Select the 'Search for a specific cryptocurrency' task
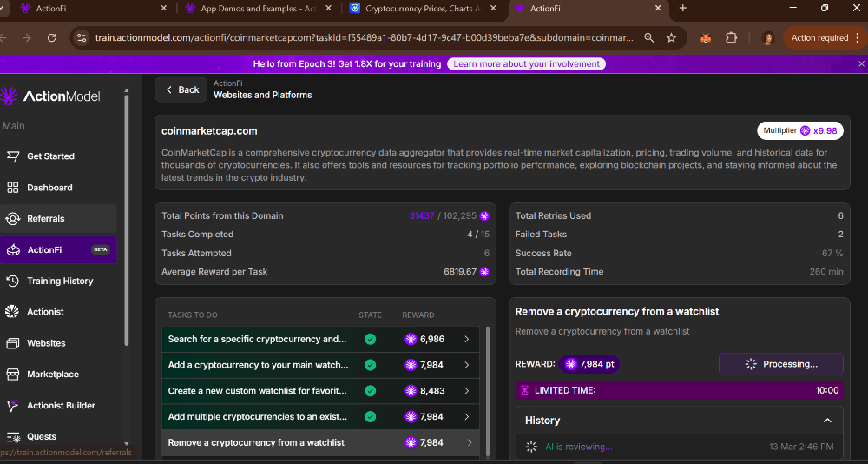 click(257, 339)
